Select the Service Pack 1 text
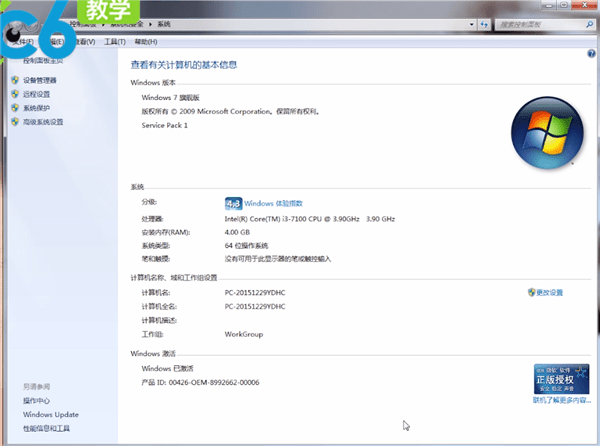 coord(165,125)
